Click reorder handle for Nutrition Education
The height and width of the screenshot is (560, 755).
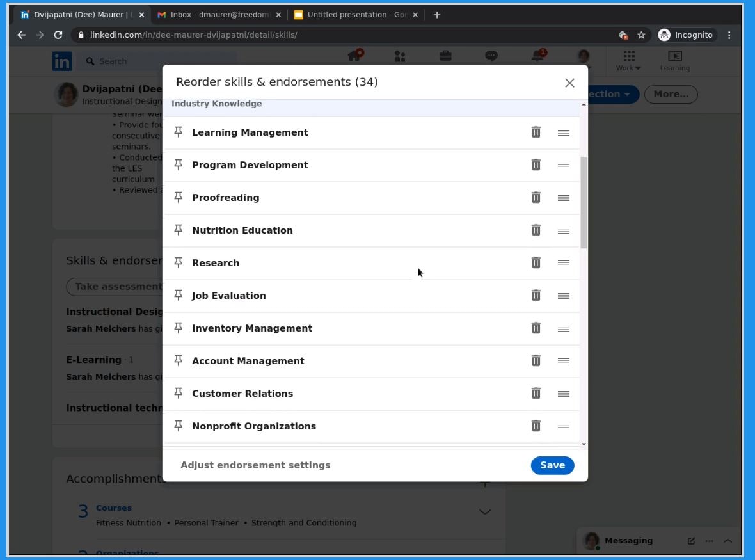point(563,230)
